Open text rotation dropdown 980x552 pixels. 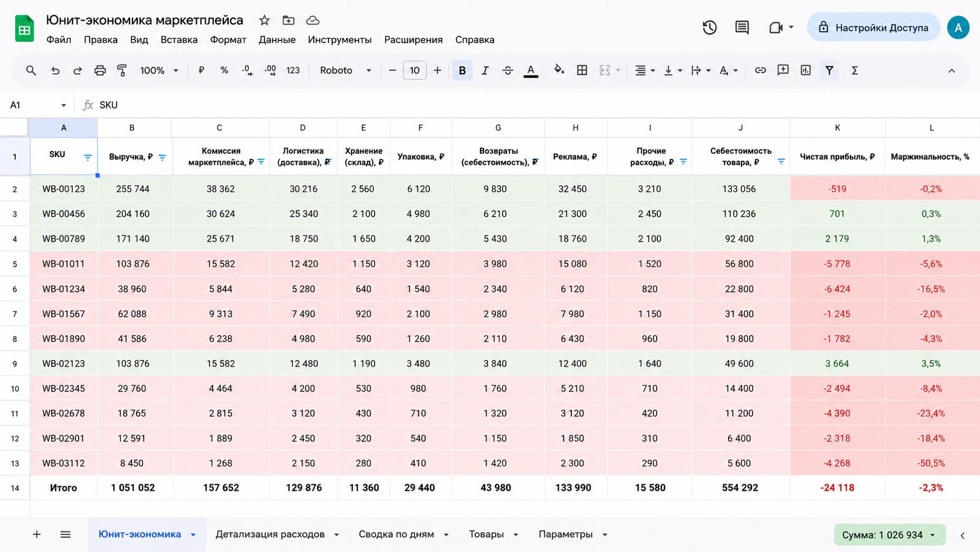(x=729, y=70)
